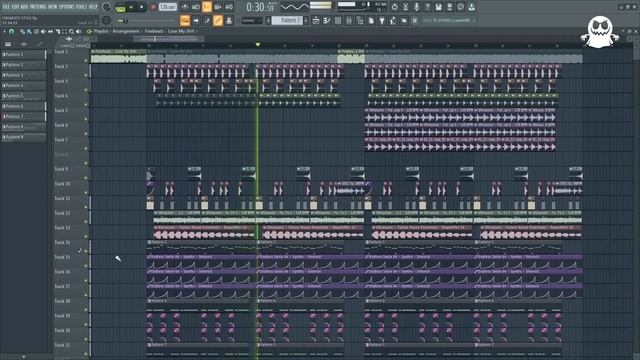The width and height of the screenshot is (640, 360).
Task: Open the plugin picker plug icon
Action: (x=382, y=20)
